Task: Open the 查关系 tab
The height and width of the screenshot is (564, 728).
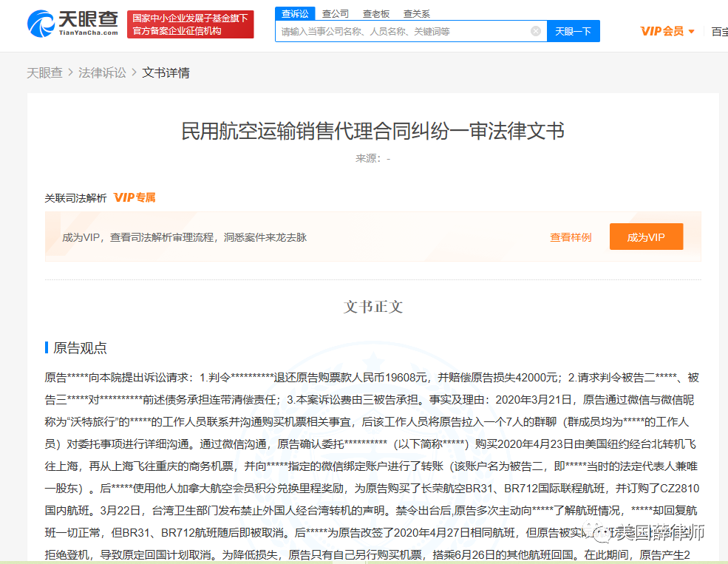Action: [416, 13]
